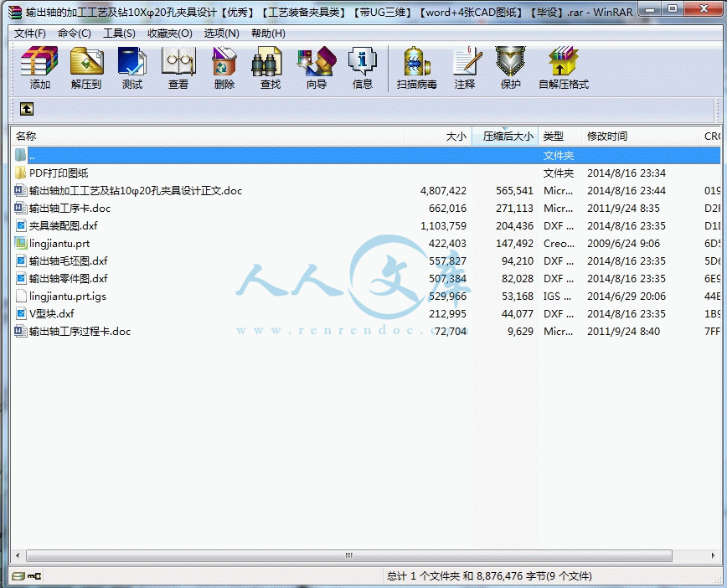
Task: Click the date 2009/6/24 9:06
Action: [623, 244]
